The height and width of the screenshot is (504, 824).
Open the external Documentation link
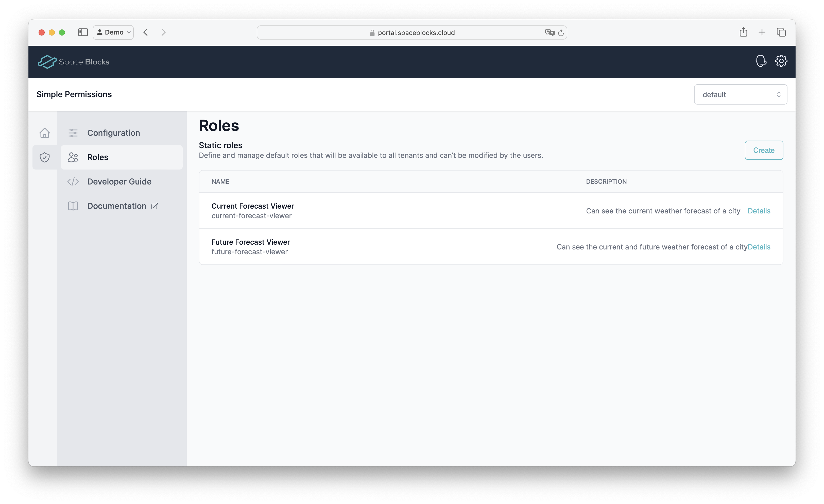(x=117, y=206)
